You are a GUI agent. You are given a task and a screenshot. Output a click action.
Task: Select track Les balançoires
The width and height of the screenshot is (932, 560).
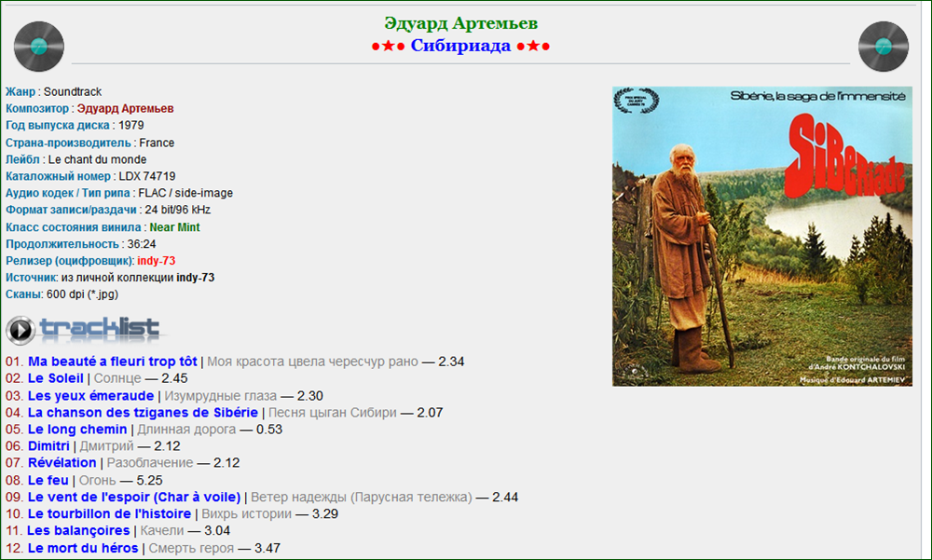[x=78, y=530]
